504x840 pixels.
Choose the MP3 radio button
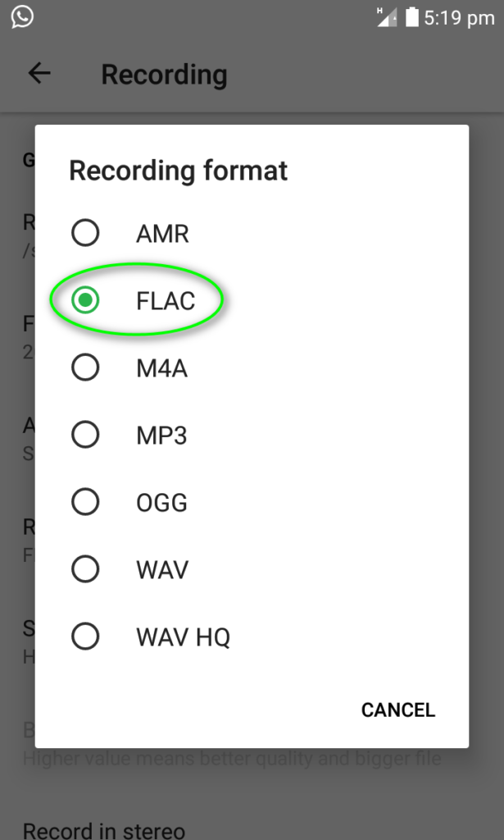tap(85, 435)
